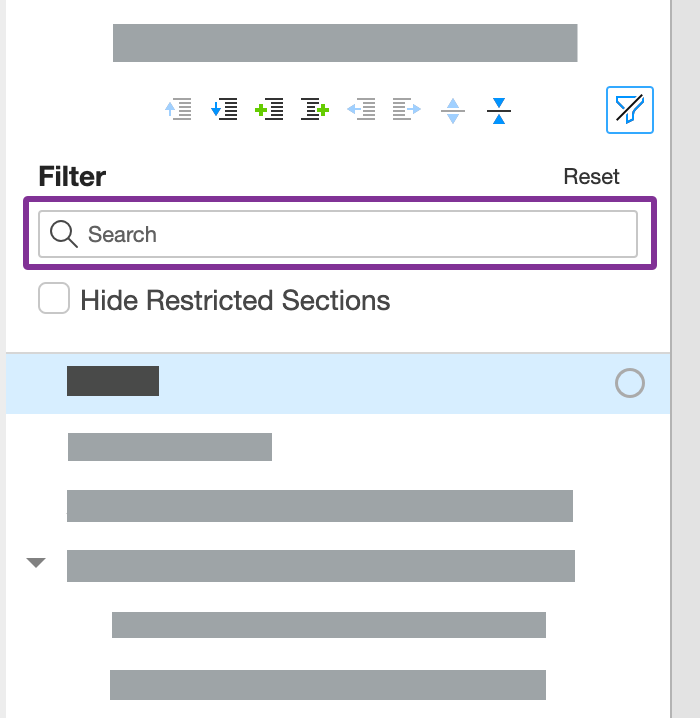Click the Hide Restricted Sections label text
The width and height of the screenshot is (700, 718).
click(x=235, y=300)
